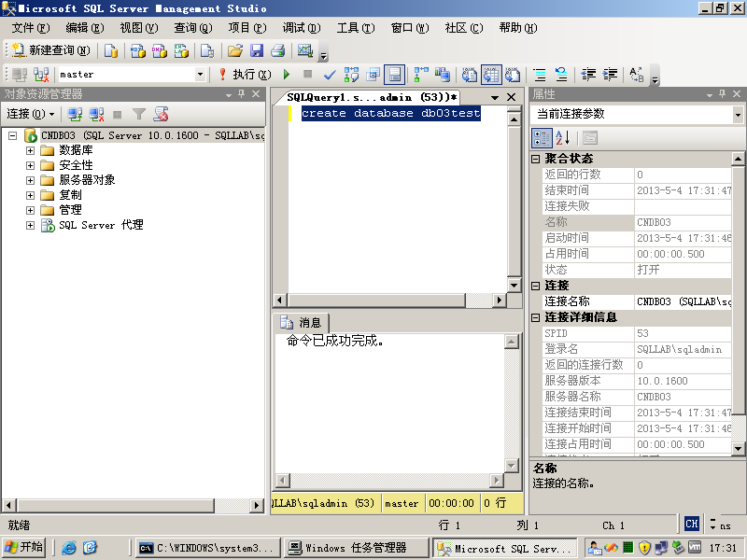747x560 pixels.
Task: Switch to C:\WINDOWS\system32 command prompt taskbar button
Action: pyautogui.click(x=207, y=548)
